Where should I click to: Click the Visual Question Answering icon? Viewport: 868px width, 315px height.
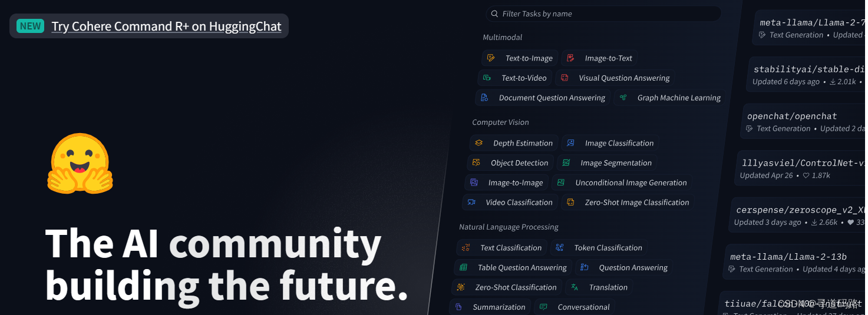pos(565,78)
